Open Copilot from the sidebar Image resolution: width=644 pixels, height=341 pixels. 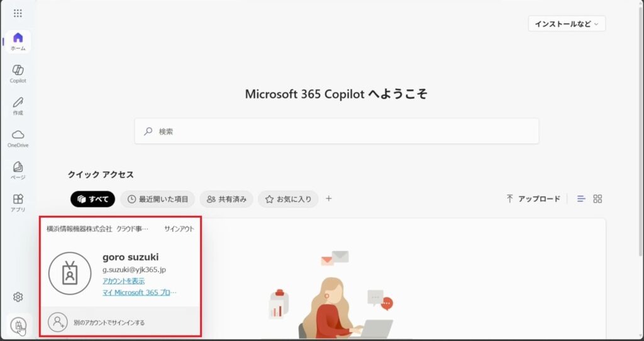(18, 74)
